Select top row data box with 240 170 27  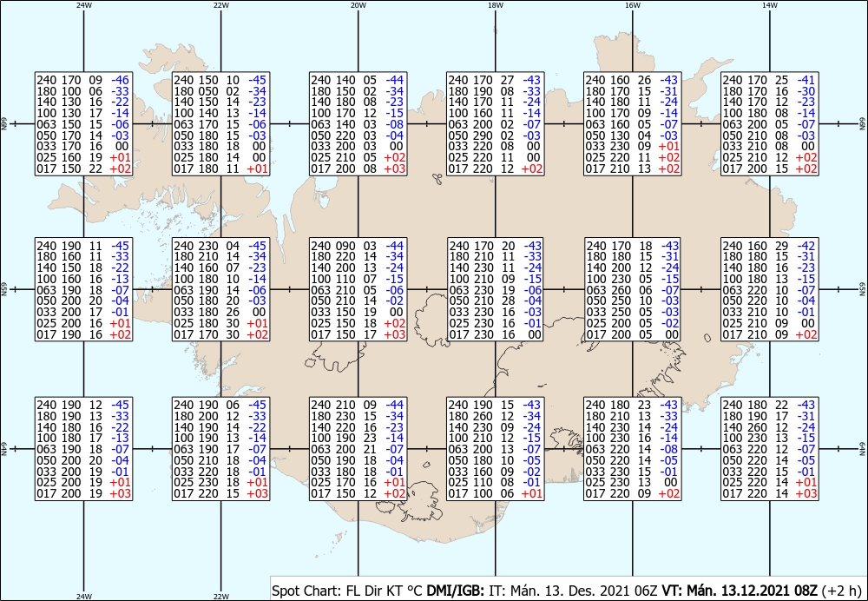(x=495, y=124)
